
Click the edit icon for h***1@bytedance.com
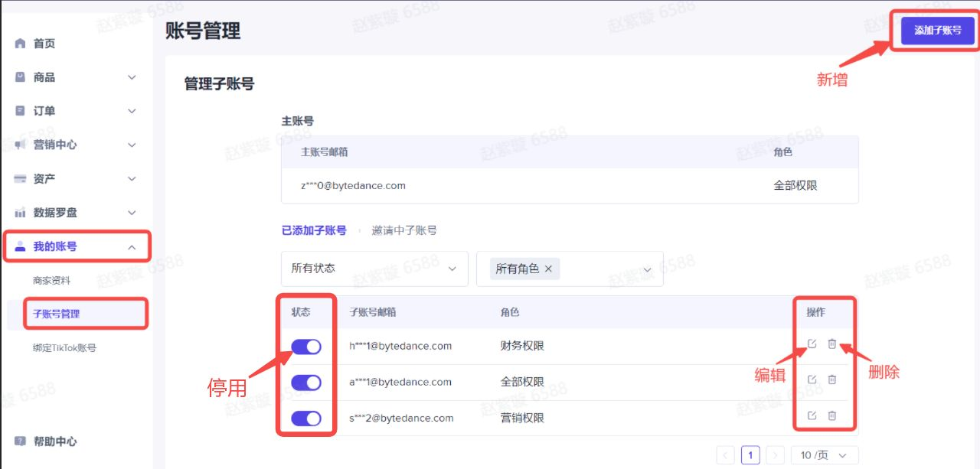[812, 344]
